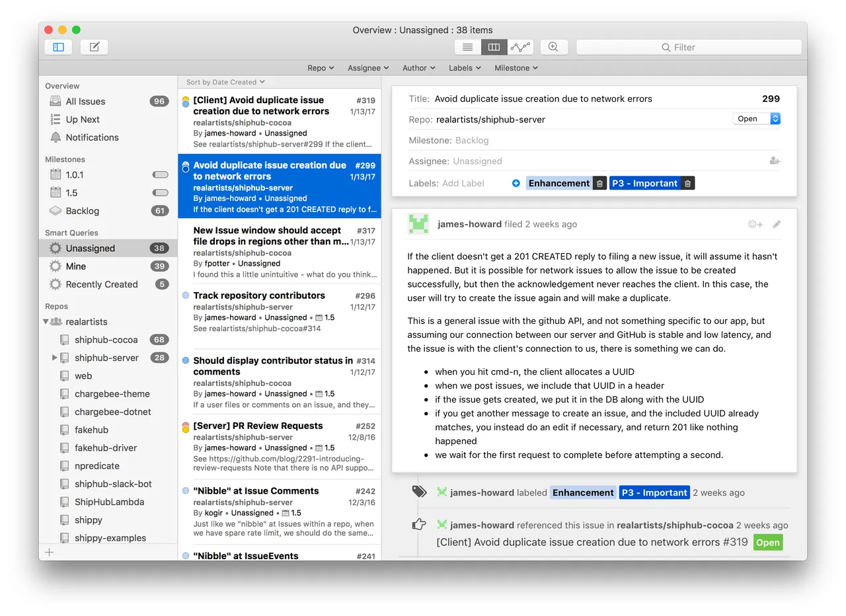This screenshot has width=846, height=616.
Task: Expand the shiphub-server repo arrow
Action: [x=54, y=358]
